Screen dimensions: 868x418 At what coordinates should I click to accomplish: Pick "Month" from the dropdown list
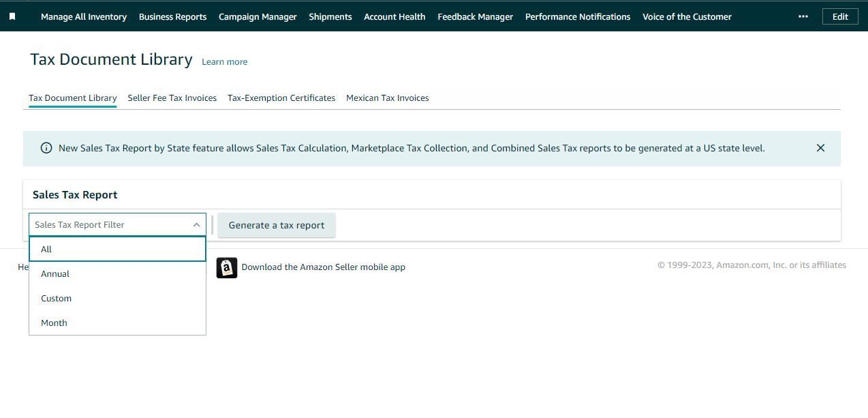(x=53, y=323)
